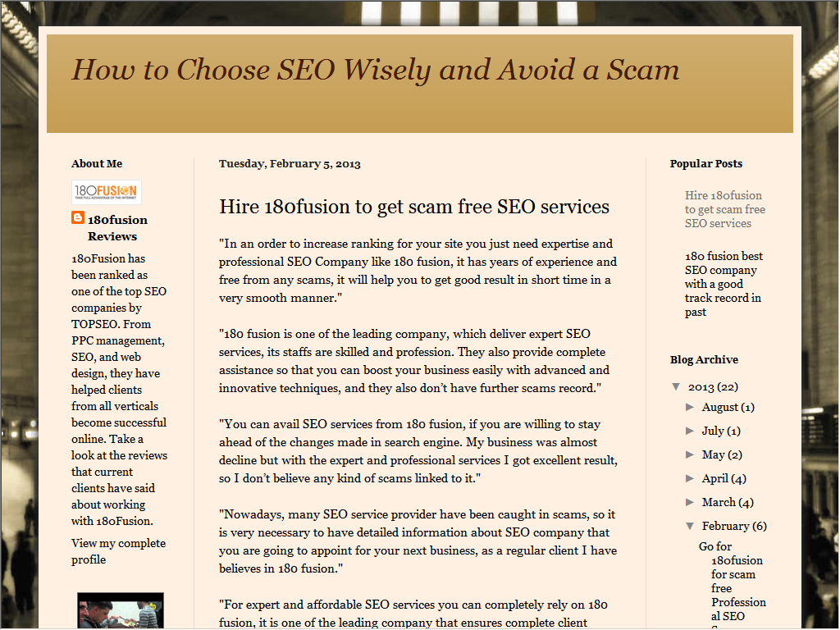
Task: Open View my complete profile link
Action: coord(118,551)
